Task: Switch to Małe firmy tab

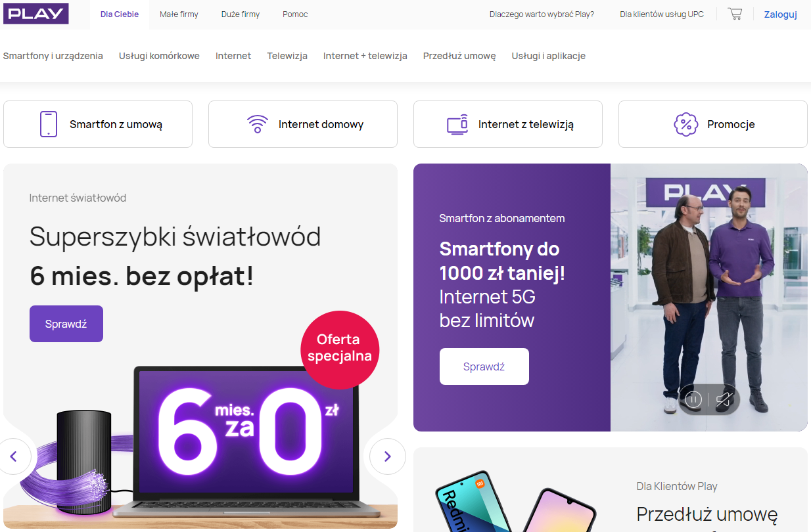Action: coord(179,14)
